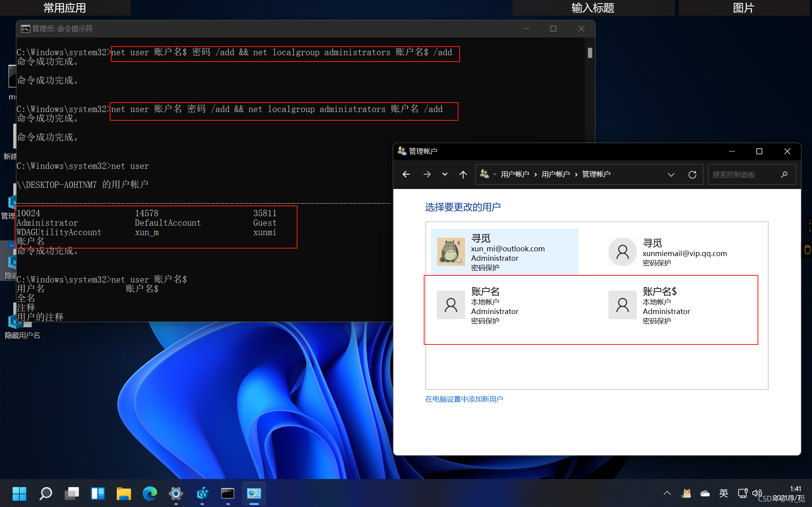The width and height of the screenshot is (812, 507).
Task: Click taskbar Search icon
Action: tap(46, 493)
